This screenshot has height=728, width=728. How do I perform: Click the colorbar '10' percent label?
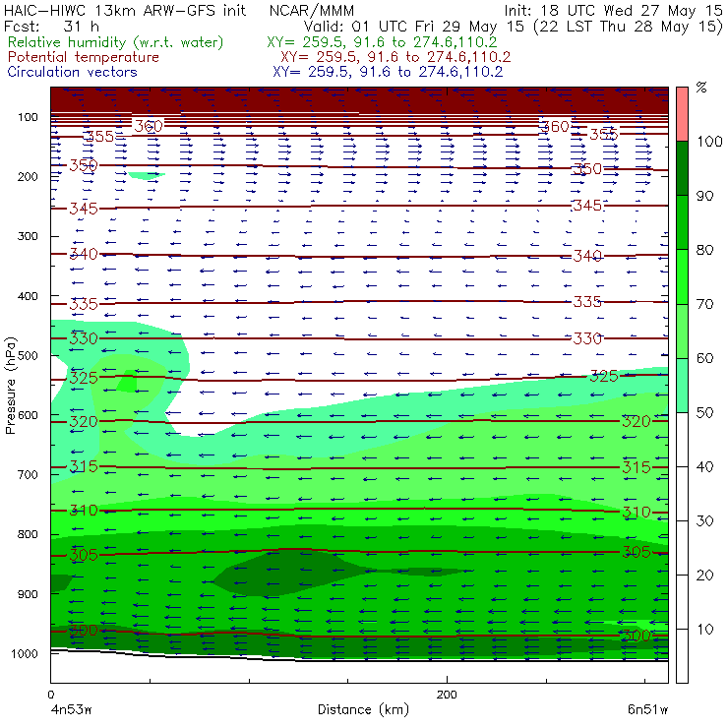pyautogui.click(x=705, y=630)
